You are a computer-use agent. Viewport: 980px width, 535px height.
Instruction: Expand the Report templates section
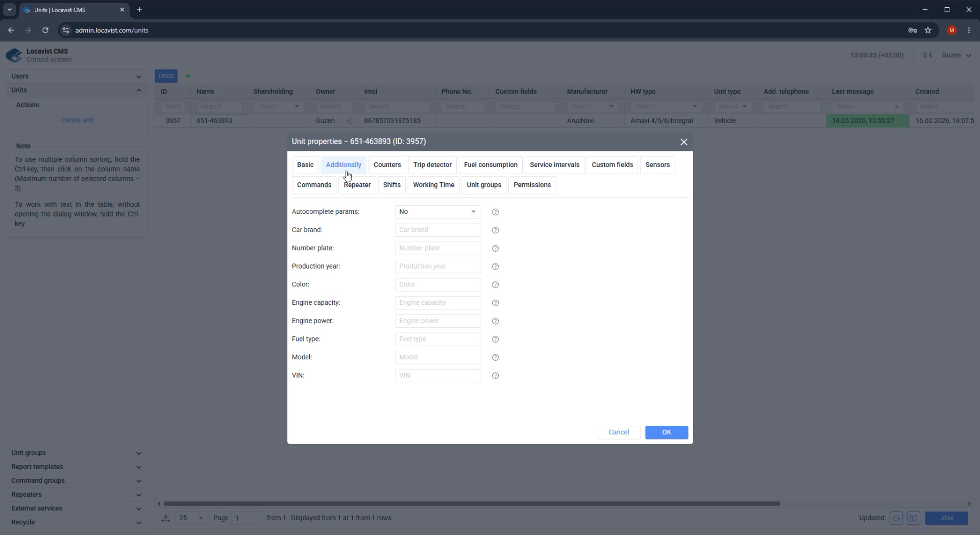77,467
